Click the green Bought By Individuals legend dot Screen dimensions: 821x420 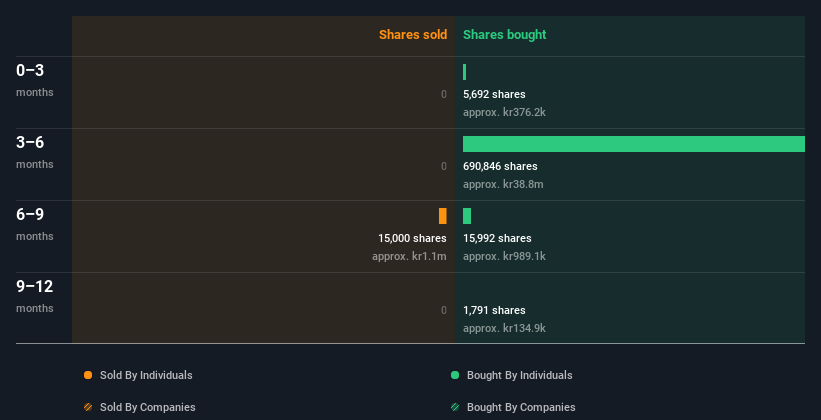click(455, 375)
